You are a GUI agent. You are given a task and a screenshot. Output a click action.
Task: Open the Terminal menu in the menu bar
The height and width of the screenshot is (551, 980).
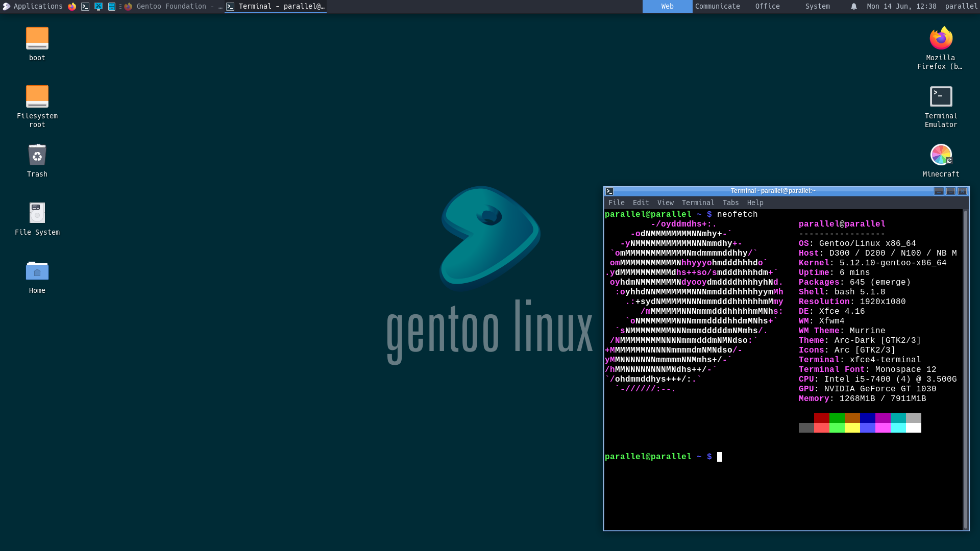click(698, 203)
